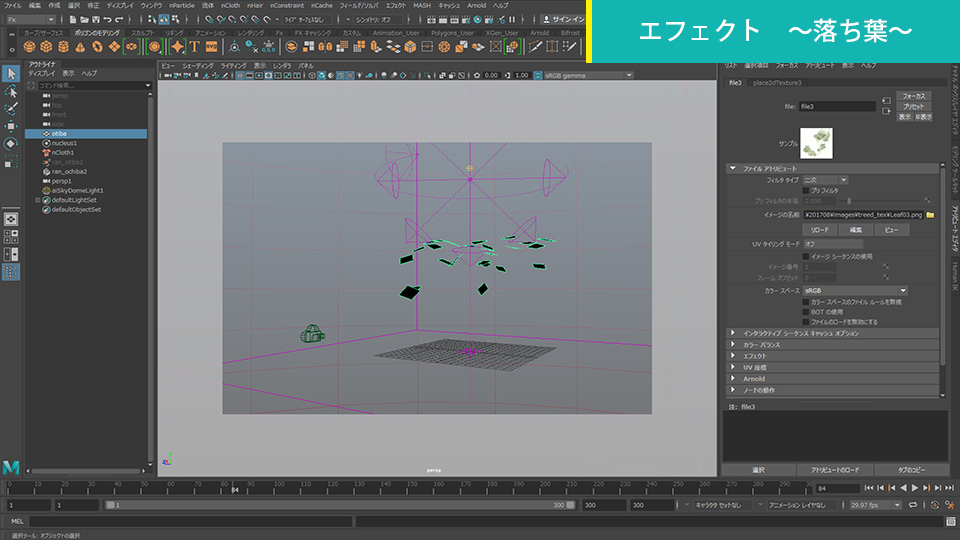Open the カラー スペース sRGB dropdown
The width and height of the screenshot is (960, 540).
(x=853, y=290)
